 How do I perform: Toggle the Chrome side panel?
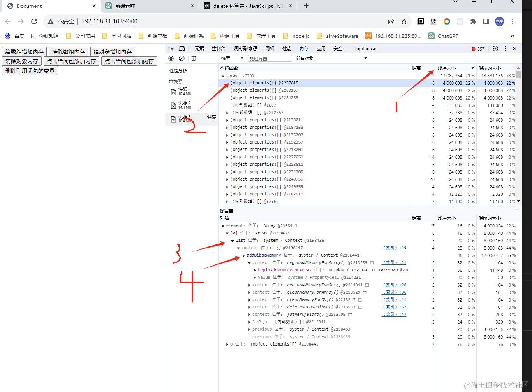[486, 21]
